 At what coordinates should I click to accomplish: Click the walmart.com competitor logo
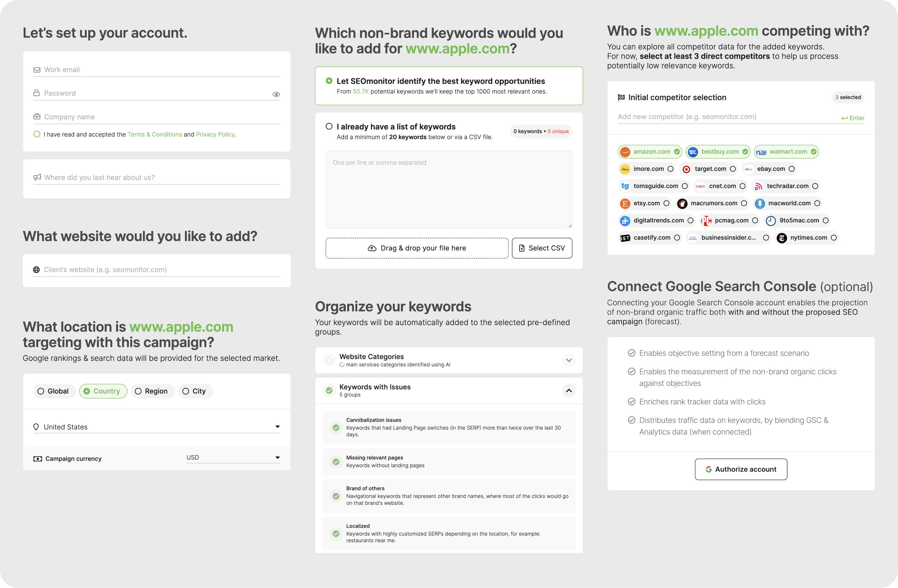[761, 152]
